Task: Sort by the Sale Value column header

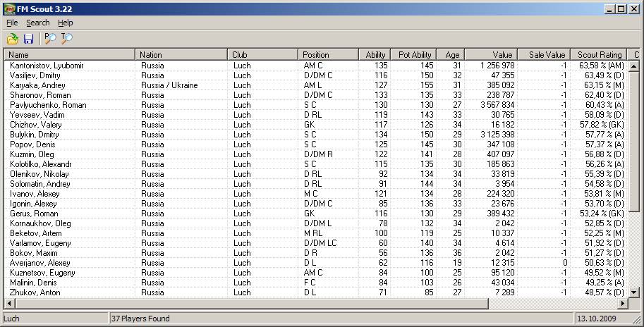Action: click(x=545, y=54)
